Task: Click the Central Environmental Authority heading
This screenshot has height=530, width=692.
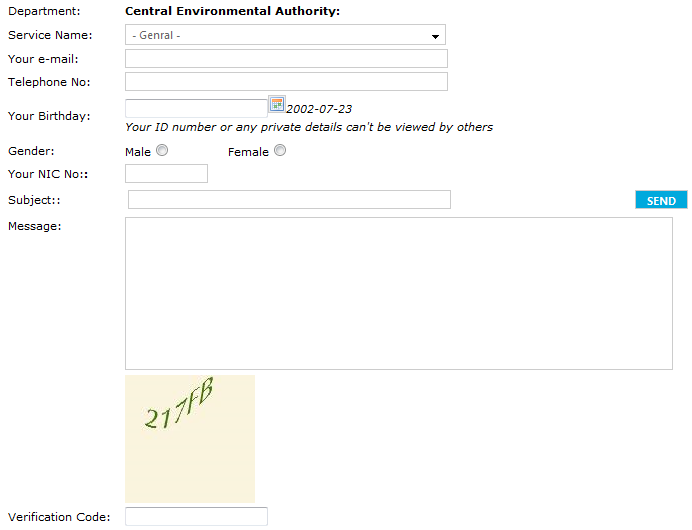Action: click(x=233, y=11)
